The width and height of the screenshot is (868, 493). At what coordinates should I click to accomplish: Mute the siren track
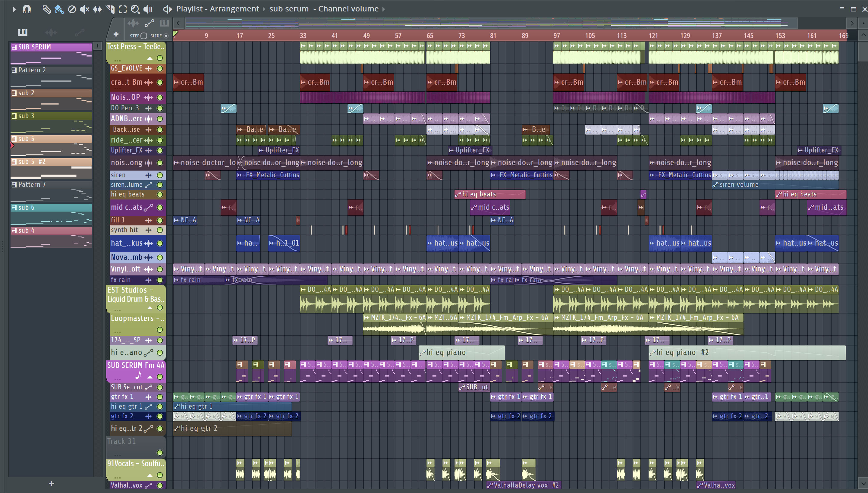[x=160, y=175]
